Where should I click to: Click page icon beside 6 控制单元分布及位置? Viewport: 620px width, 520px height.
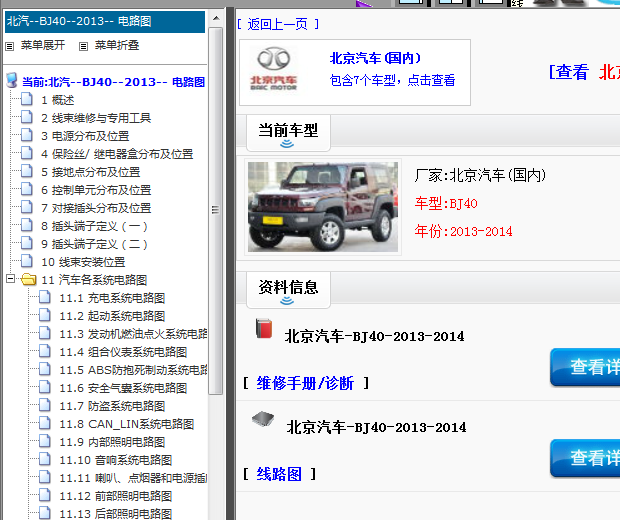click(x=27, y=189)
